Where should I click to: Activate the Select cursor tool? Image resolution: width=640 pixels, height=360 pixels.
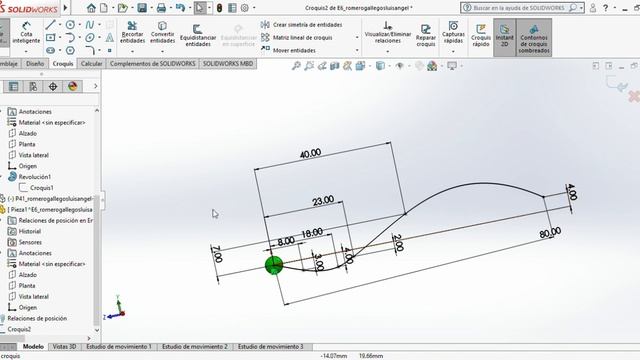click(x=200, y=8)
